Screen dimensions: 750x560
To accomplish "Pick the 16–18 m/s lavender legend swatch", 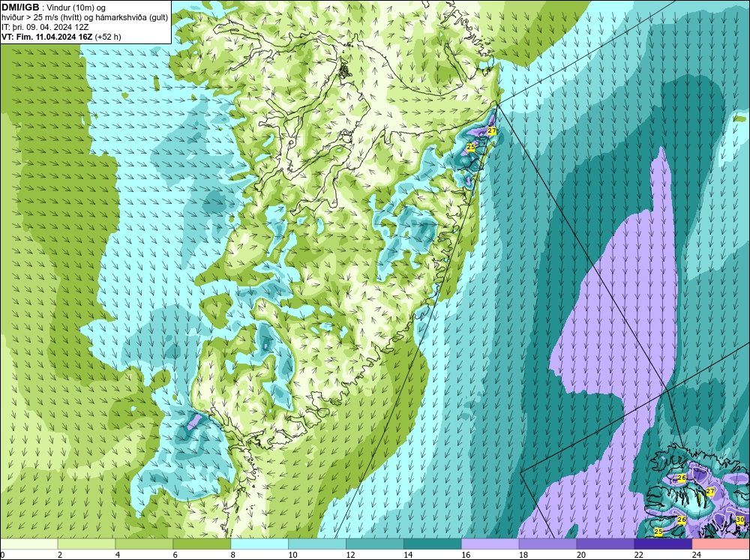I will [x=490, y=544].
